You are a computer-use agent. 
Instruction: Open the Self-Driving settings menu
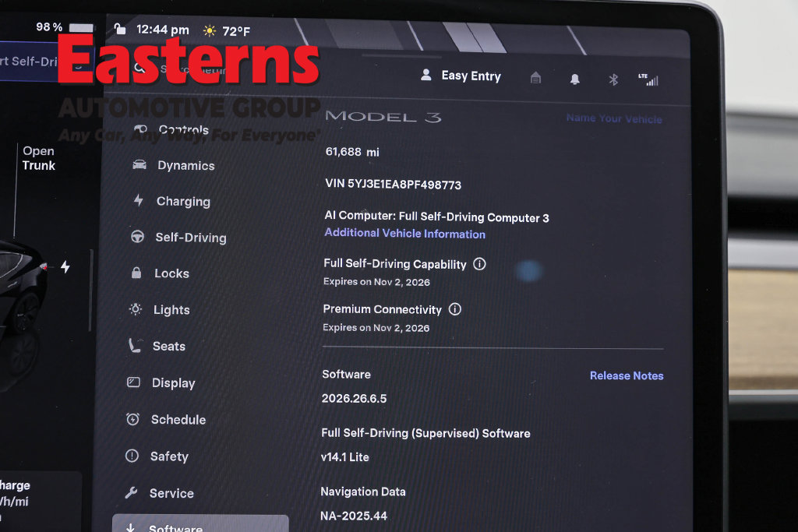[x=178, y=238]
